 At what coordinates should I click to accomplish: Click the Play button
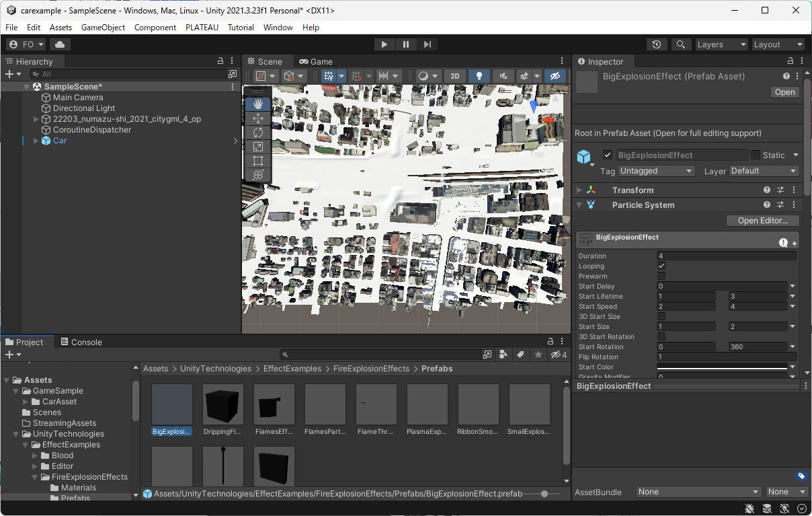coord(384,44)
